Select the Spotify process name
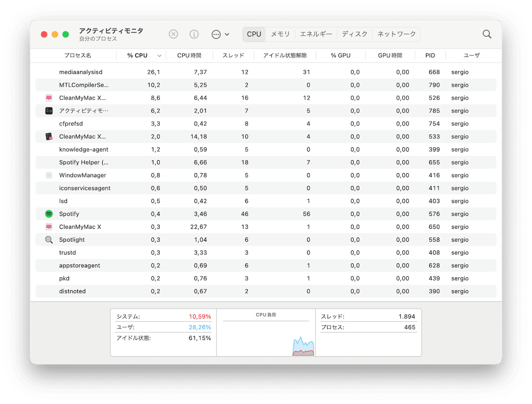Image resolution: width=532 pixels, height=404 pixels. [69, 214]
